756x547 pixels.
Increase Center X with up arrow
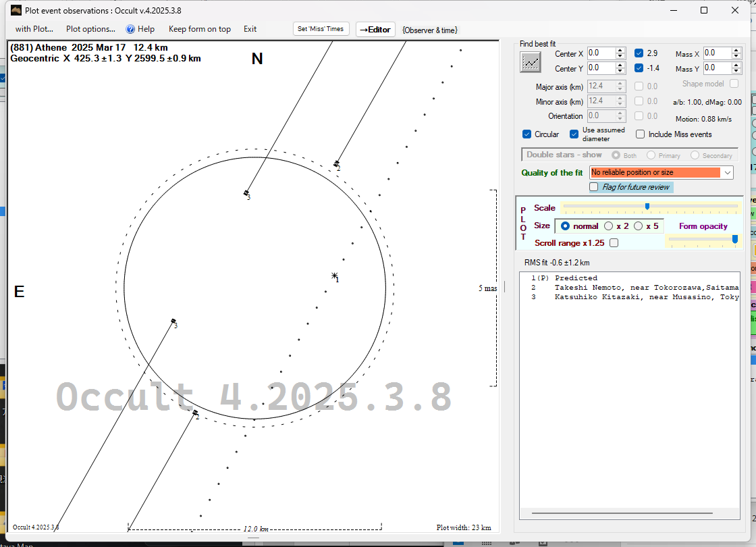click(620, 50)
